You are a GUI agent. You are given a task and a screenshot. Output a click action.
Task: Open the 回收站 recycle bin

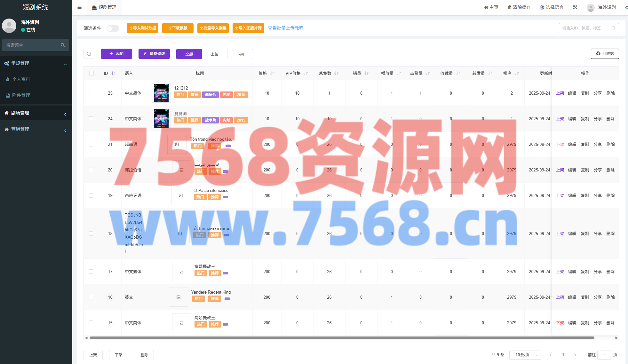coord(605,54)
